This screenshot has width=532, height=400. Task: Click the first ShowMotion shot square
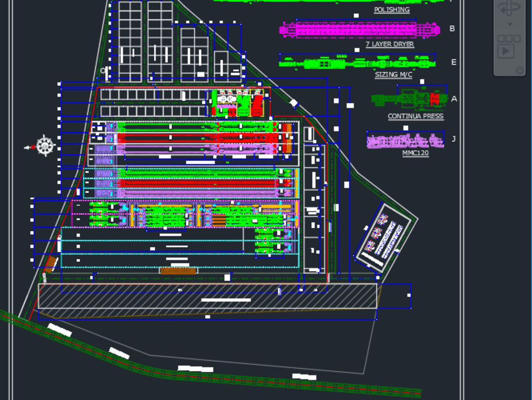[x=501, y=39]
